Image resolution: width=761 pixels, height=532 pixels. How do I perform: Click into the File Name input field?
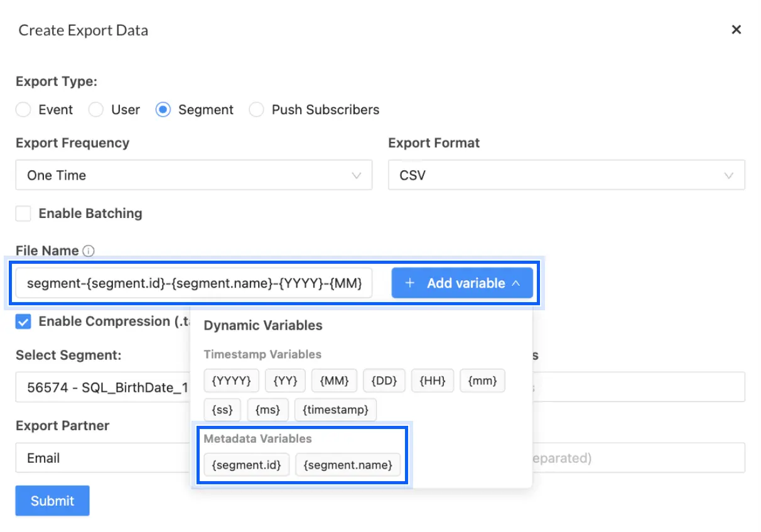click(194, 283)
